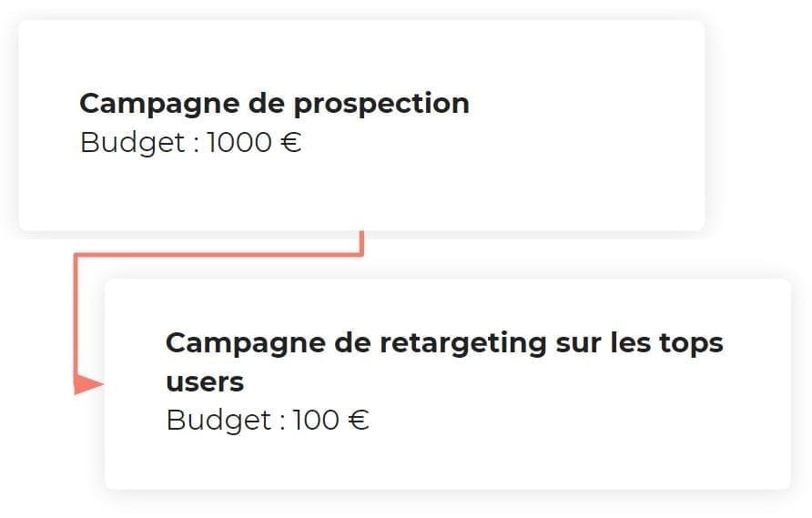Select the euro symbol after 1000

point(291,142)
